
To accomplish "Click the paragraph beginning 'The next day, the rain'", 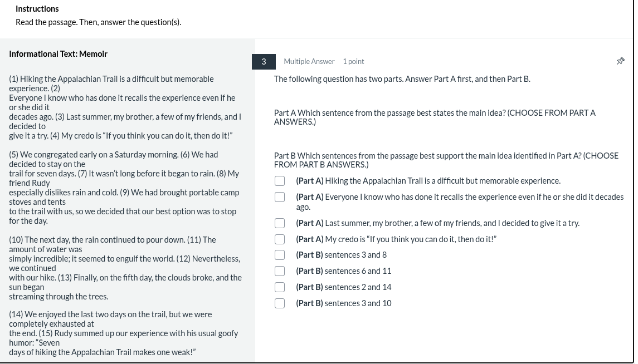I will tap(125, 268).
